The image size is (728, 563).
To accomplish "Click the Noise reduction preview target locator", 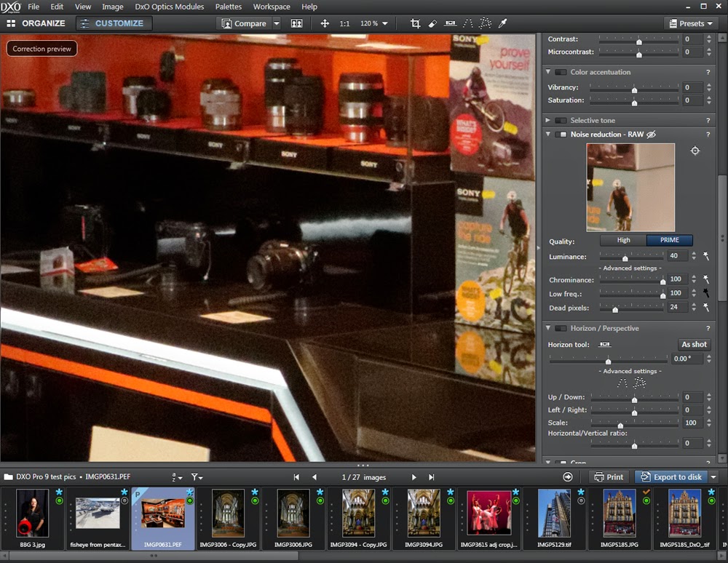I will [x=695, y=151].
